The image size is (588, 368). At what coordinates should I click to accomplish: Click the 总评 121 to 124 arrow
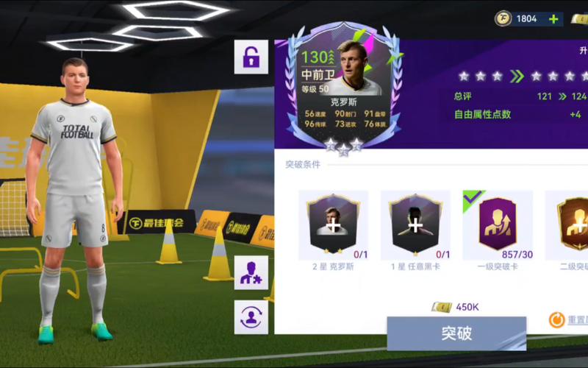click(562, 96)
